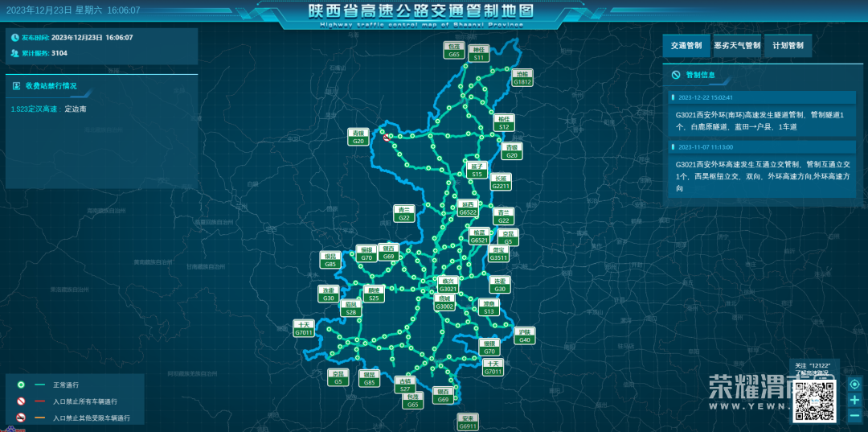Click the S25 highway sign

(375, 294)
